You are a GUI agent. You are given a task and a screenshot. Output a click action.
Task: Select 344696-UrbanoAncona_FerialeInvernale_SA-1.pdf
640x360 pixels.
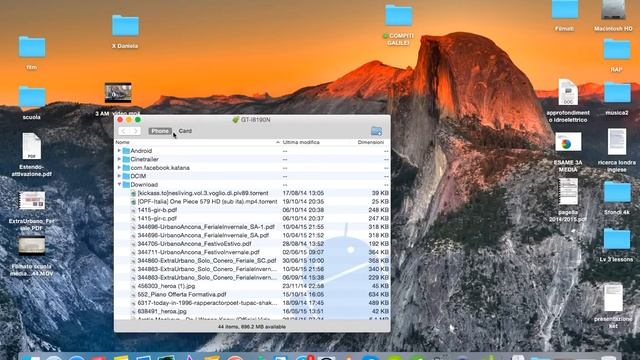pyautogui.click(x=252, y=227)
